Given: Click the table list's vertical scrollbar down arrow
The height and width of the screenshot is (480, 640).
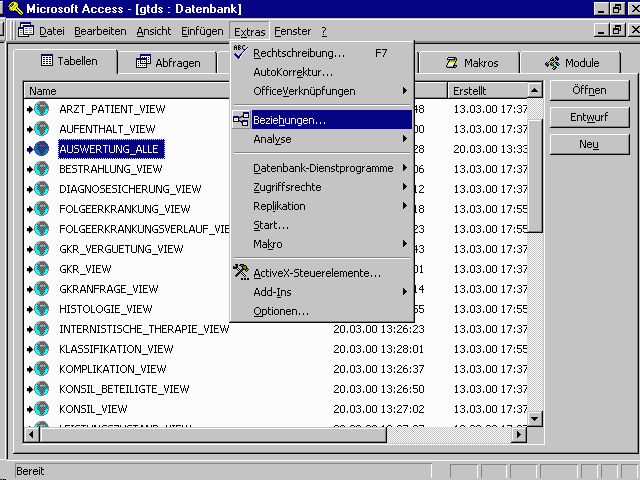Looking at the screenshot, I should [535, 419].
